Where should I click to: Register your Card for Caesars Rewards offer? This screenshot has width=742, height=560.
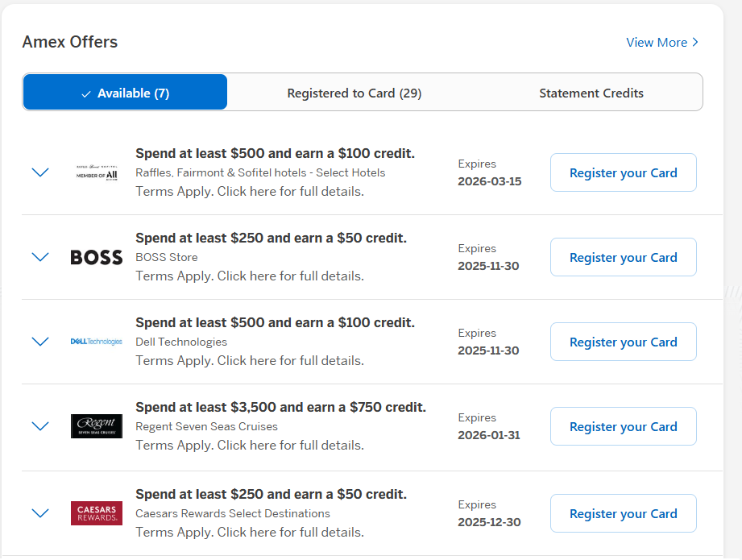tap(623, 513)
